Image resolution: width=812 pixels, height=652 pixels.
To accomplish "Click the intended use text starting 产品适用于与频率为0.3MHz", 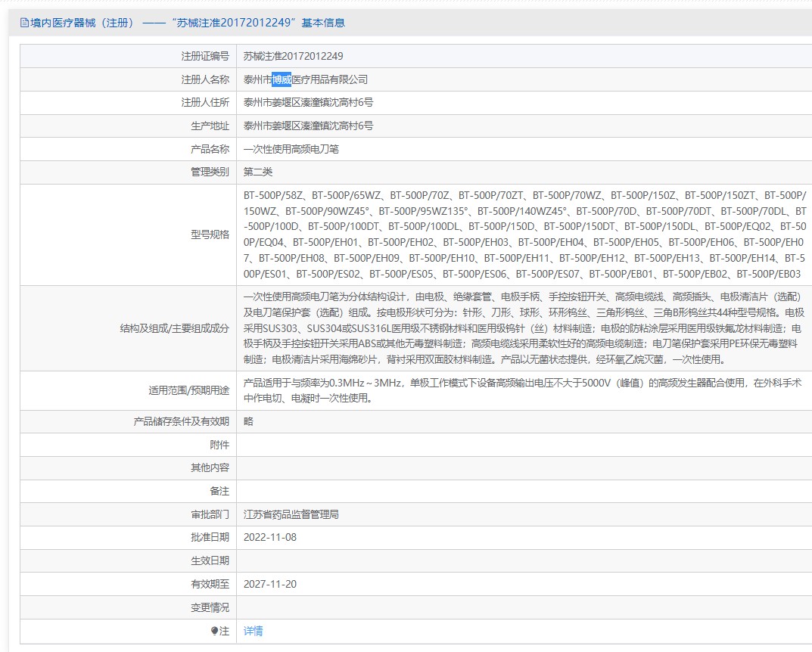I will 522,390.
